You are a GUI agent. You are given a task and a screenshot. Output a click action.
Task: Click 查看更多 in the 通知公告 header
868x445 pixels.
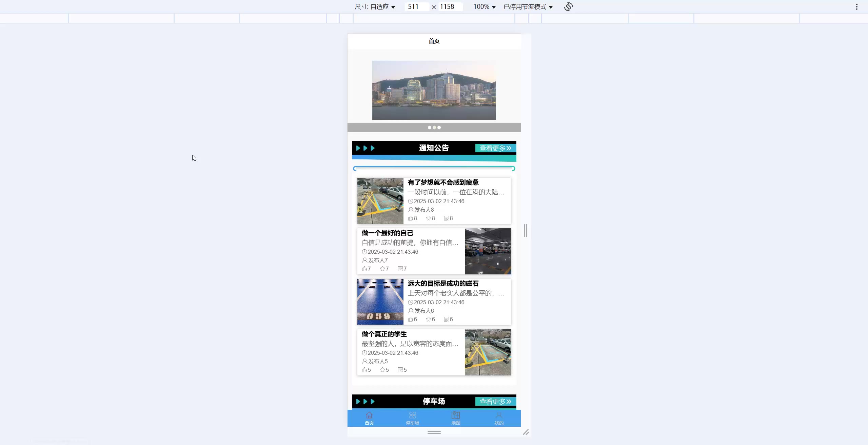[x=495, y=148]
